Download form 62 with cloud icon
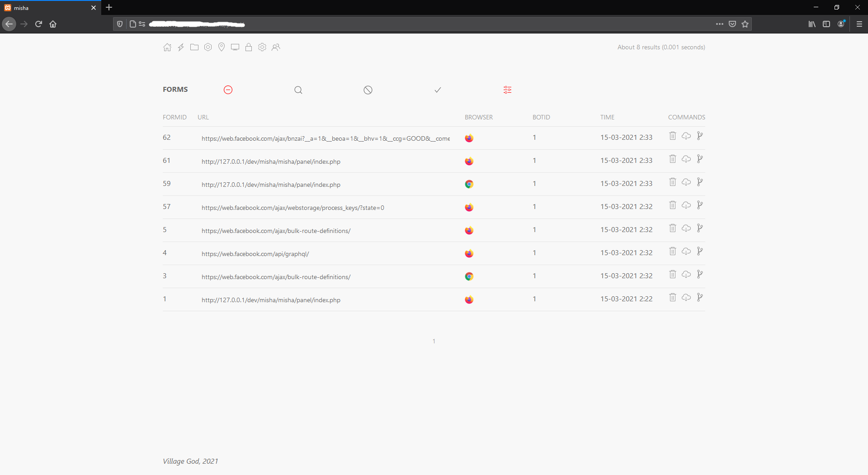 686,136
